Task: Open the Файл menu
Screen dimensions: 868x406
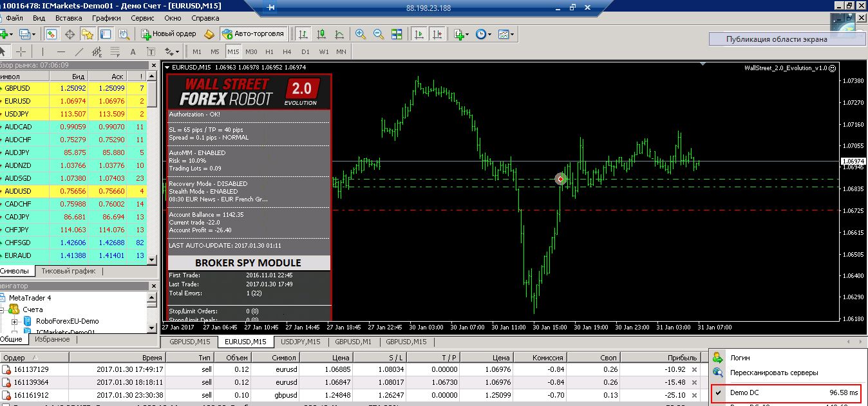Action: 14,18
